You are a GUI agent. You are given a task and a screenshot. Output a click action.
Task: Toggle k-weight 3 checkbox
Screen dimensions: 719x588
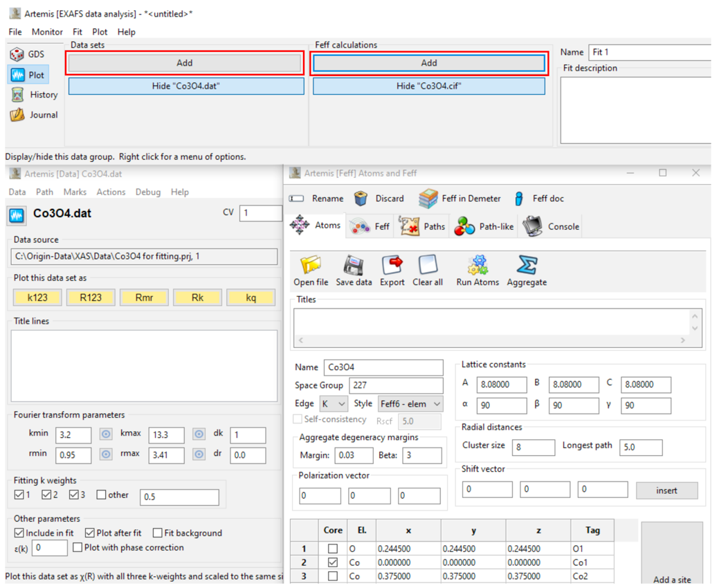point(74,495)
